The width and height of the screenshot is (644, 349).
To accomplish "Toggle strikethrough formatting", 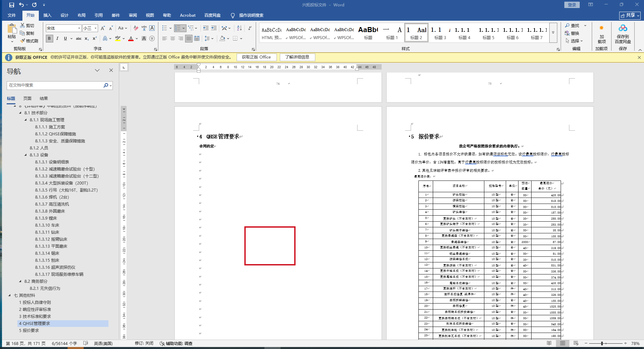I will [x=79, y=38].
